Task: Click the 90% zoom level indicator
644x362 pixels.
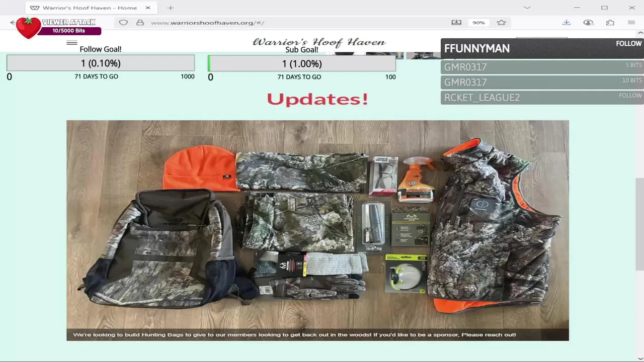Action: (x=478, y=23)
